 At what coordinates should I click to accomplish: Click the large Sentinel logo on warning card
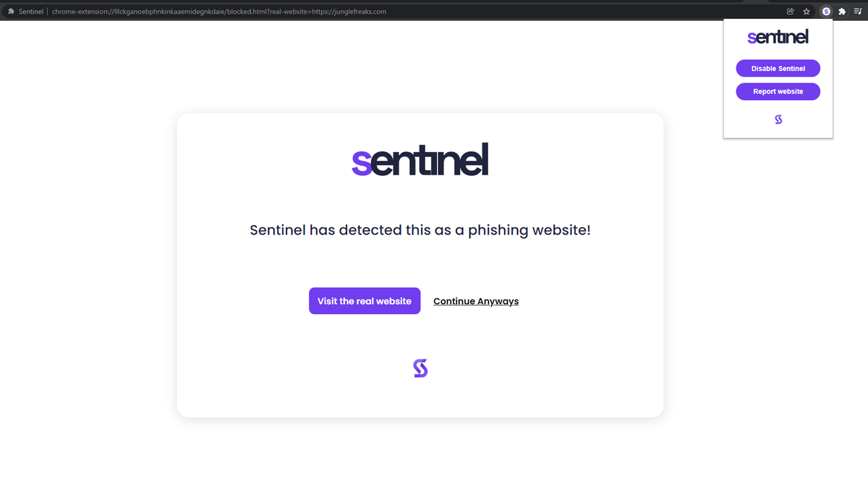[x=420, y=160]
